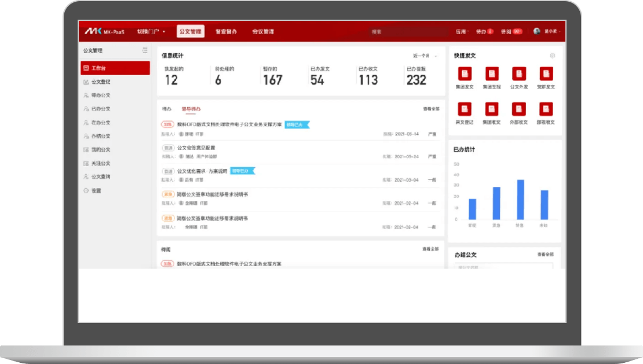643x364 pixels.
Task: Open the 快捷发文 settings gear
Action: [552, 56]
